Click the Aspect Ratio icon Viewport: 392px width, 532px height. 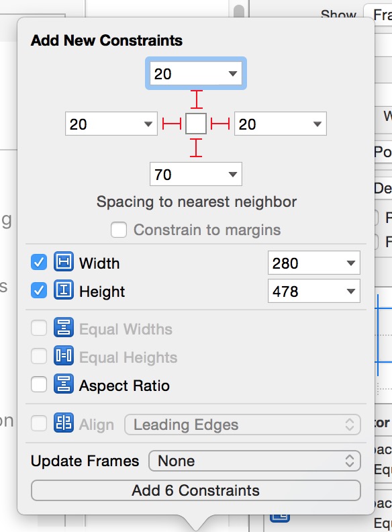pyautogui.click(x=63, y=384)
